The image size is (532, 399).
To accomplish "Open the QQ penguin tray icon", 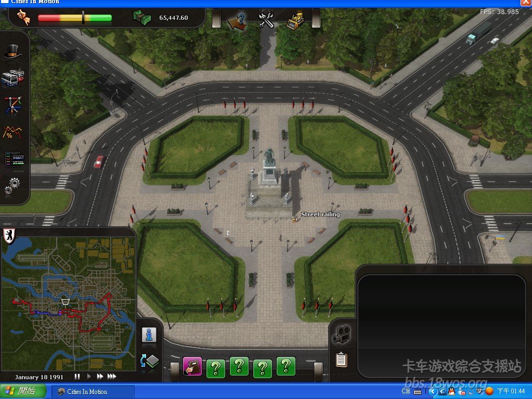I will (x=451, y=391).
